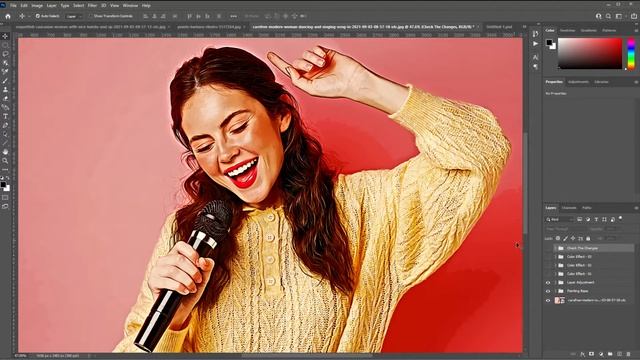The image size is (640, 360).
Task: Open the Window menu
Action: [130, 6]
